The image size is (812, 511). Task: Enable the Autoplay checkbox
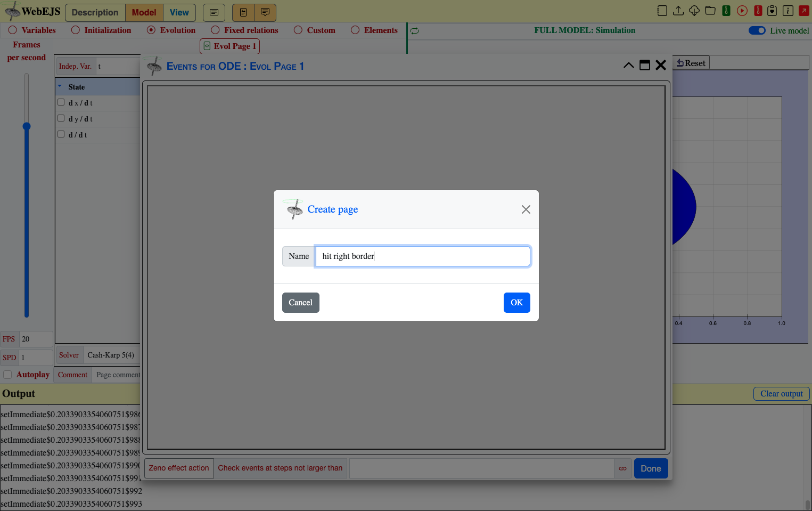pos(7,375)
